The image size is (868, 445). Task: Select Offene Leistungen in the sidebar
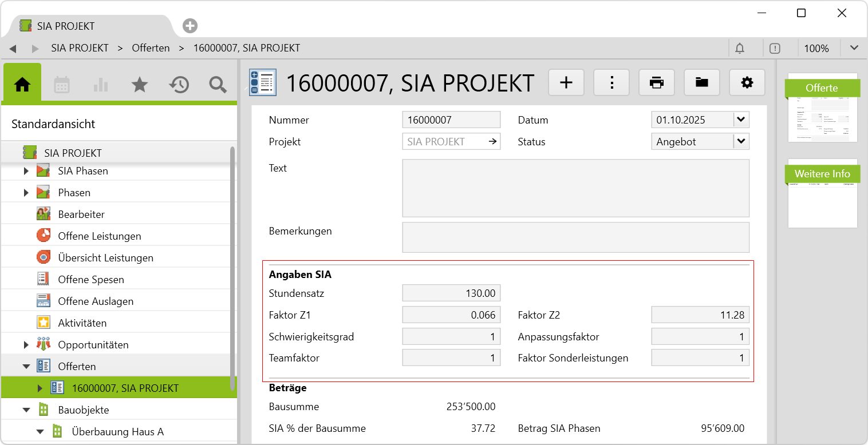[x=99, y=236]
